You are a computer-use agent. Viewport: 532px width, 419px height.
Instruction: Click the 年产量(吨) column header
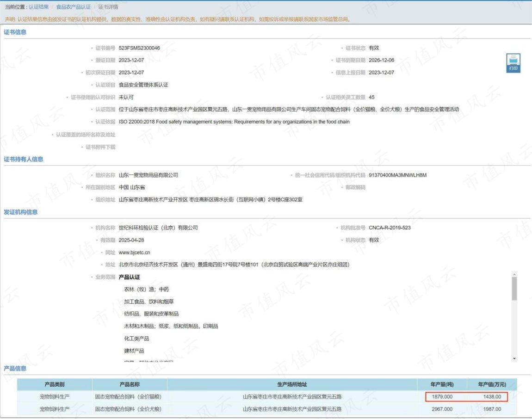coord(442,384)
